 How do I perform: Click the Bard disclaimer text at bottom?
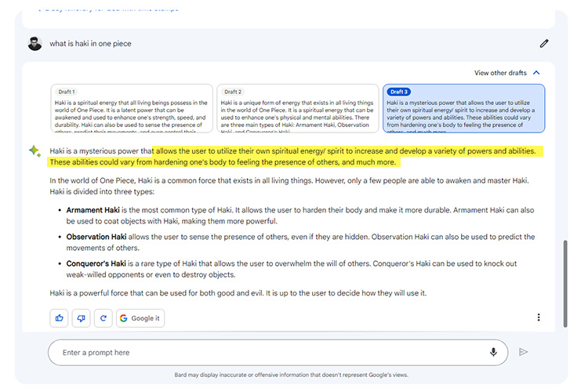pyautogui.click(x=291, y=375)
